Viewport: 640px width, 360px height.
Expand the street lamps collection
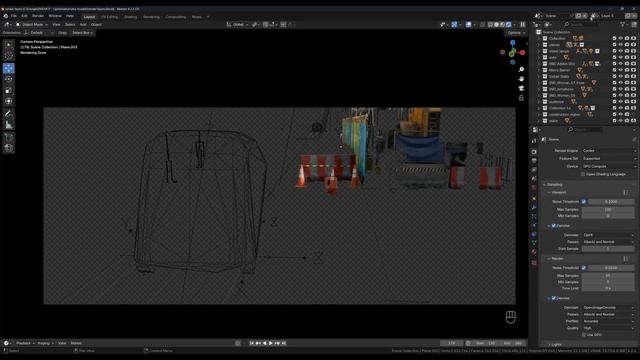(x=539, y=51)
